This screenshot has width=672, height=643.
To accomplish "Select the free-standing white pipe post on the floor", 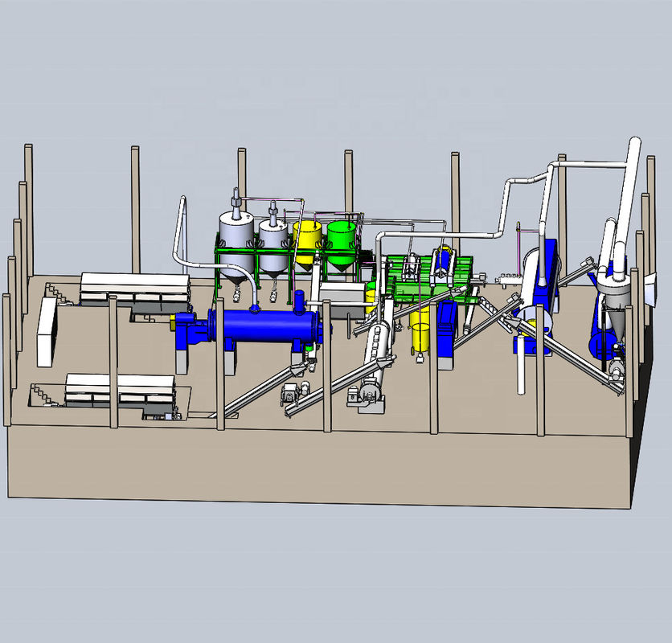I will (521, 365).
